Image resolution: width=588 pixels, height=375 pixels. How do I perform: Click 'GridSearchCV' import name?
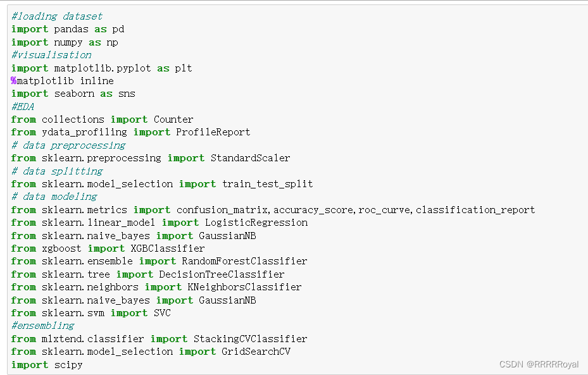pyautogui.click(x=256, y=352)
